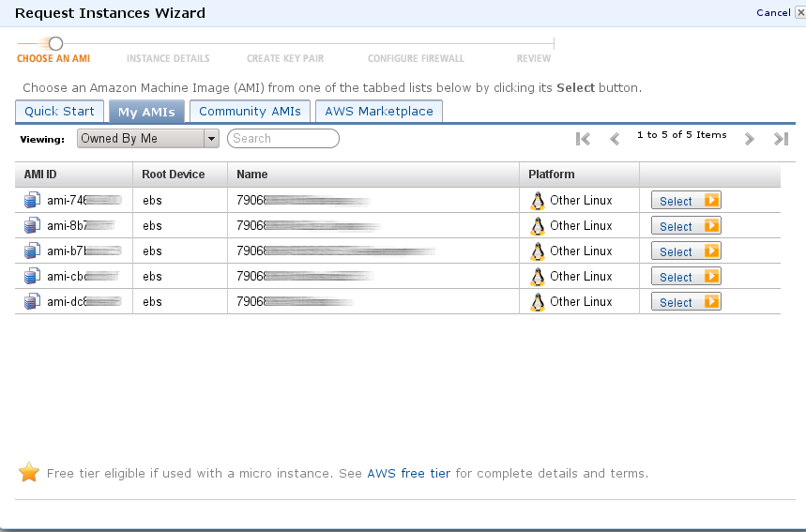Click the AMI icon for ami-8b7
Viewport: 806px width, 532px height.
tap(32, 225)
